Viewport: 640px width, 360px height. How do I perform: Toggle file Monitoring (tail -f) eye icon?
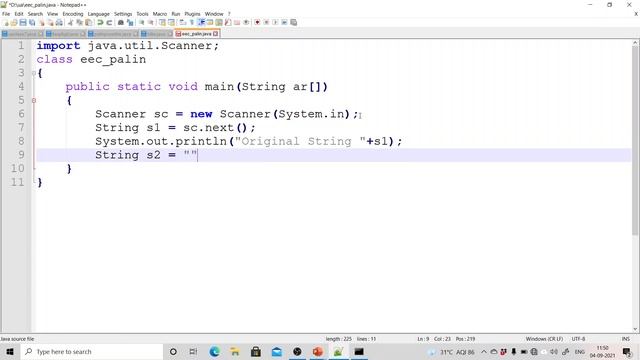click(246, 22)
